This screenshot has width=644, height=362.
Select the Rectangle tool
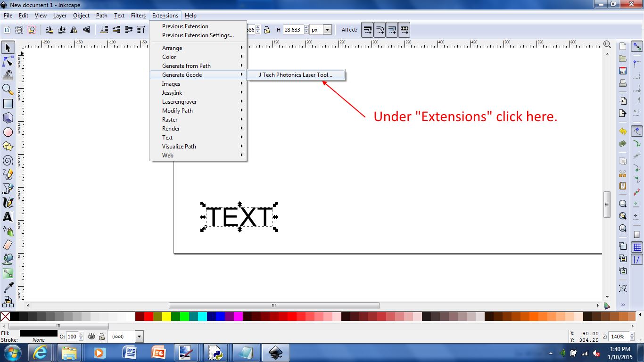7,103
